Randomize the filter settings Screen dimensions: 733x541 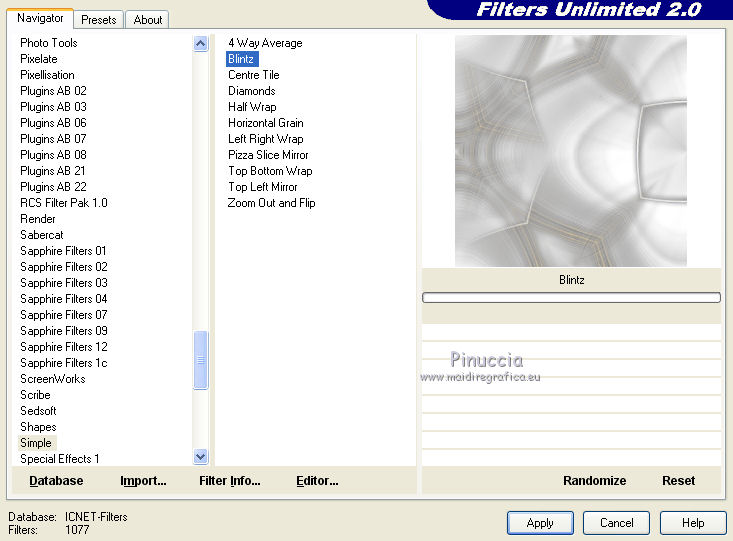tap(594, 481)
